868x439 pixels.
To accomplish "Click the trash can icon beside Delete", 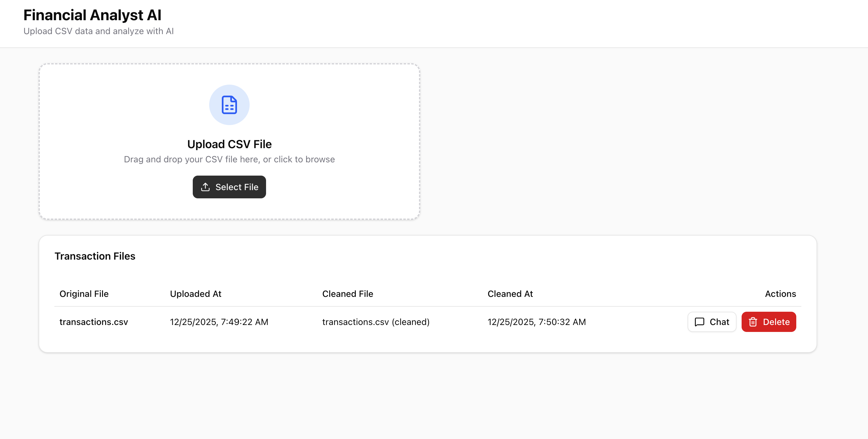I will pos(753,322).
